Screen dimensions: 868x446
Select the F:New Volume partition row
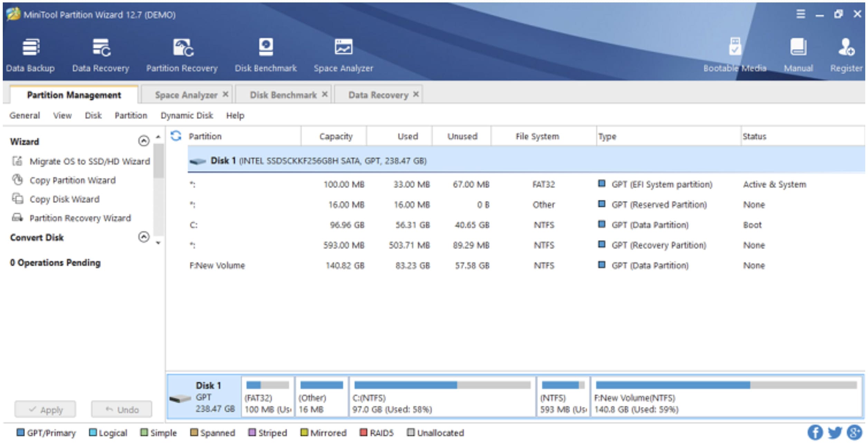click(x=217, y=265)
